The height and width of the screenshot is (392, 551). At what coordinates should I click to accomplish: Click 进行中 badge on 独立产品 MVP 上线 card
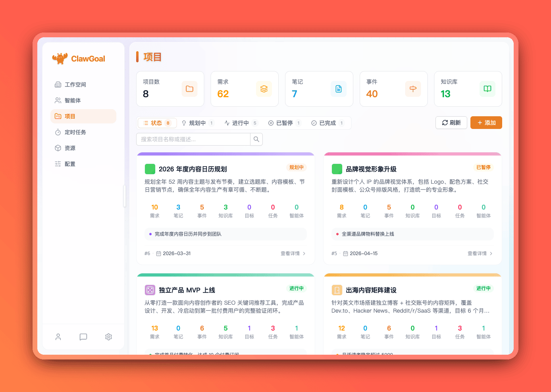tap(297, 288)
